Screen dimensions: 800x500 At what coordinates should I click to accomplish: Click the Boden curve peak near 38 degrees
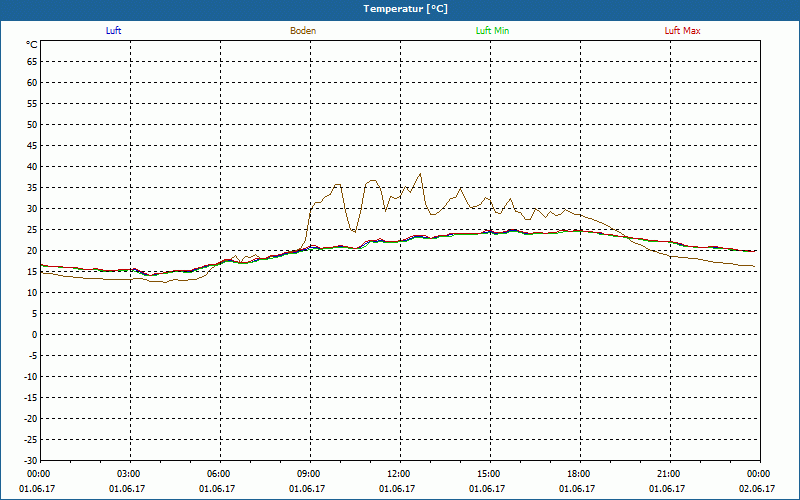420,174
